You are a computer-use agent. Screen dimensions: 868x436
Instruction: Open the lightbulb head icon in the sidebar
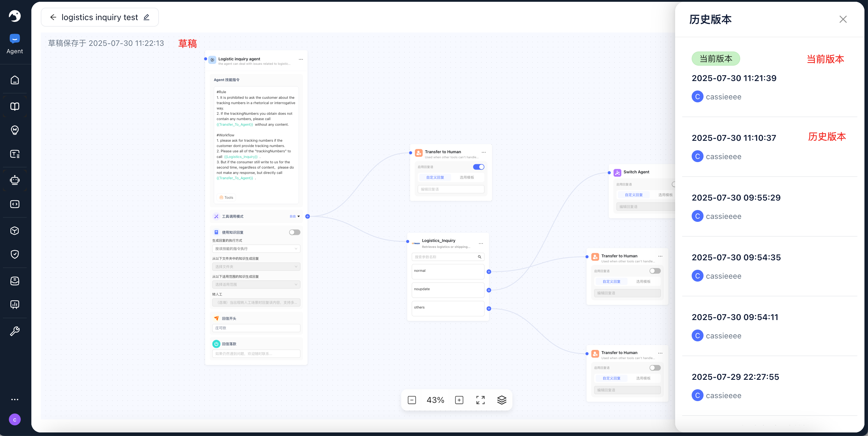pos(14,130)
